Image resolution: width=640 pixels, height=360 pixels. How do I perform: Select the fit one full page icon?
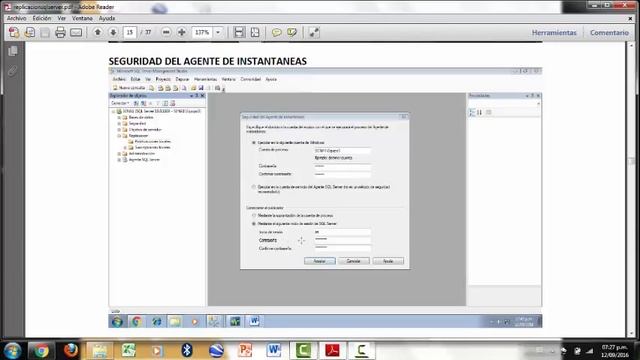click(255, 32)
